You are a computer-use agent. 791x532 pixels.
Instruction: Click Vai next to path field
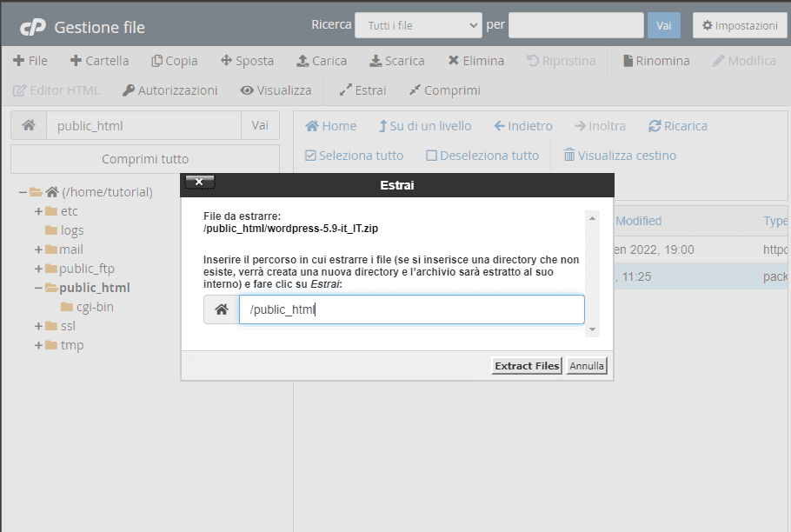coord(260,125)
